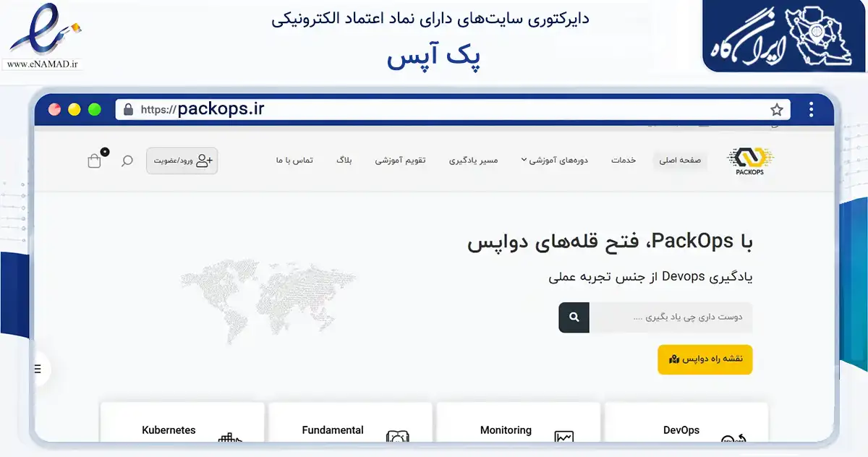
Task: Click the Fundamental card icon
Action: click(399, 437)
